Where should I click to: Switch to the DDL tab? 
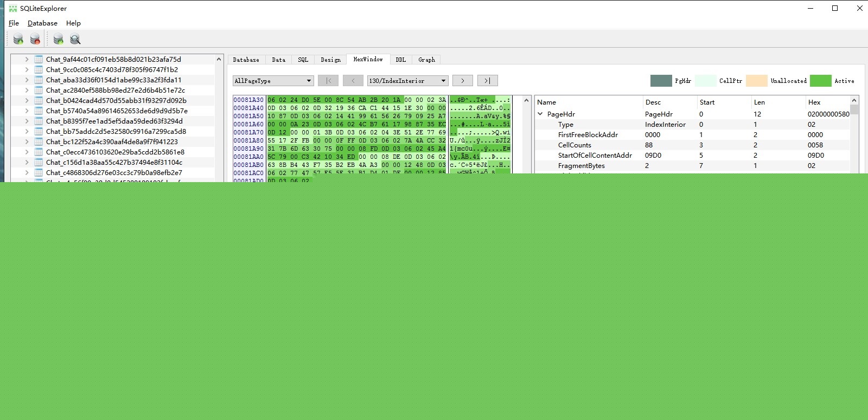[400, 60]
